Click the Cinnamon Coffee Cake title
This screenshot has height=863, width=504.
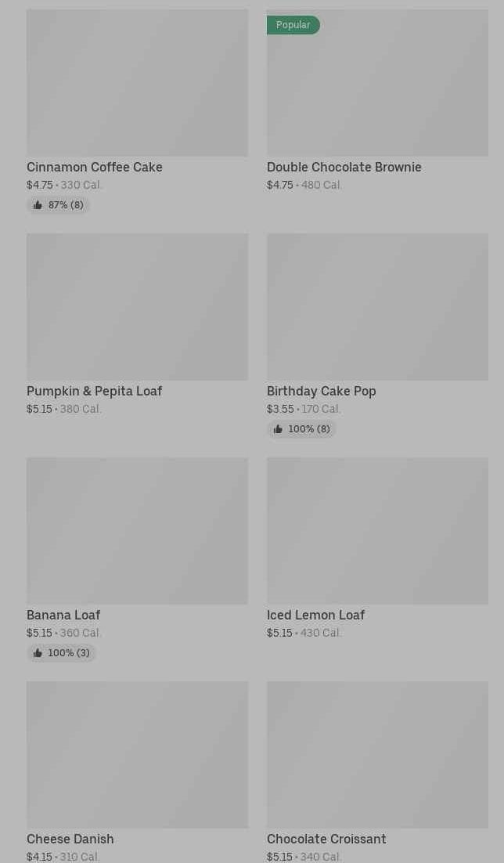click(95, 167)
